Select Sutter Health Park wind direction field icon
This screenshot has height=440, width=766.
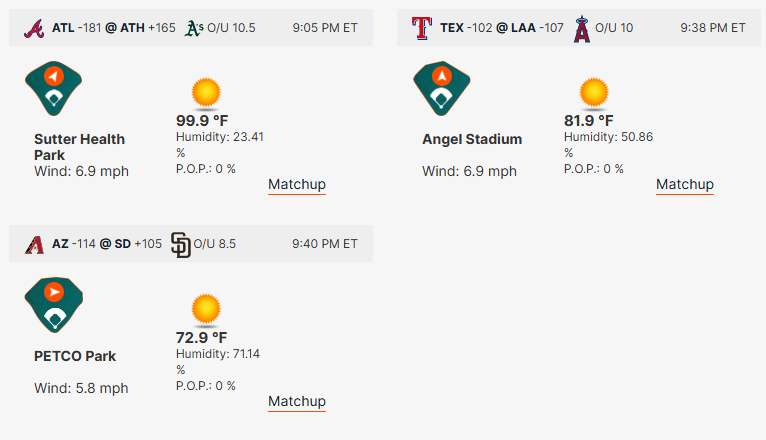point(54,88)
